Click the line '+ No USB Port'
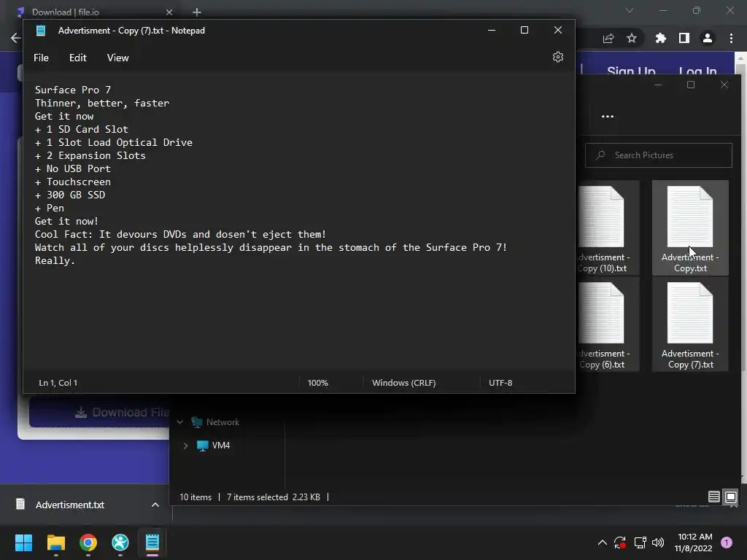This screenshot has height=560, width=747. 73,168
